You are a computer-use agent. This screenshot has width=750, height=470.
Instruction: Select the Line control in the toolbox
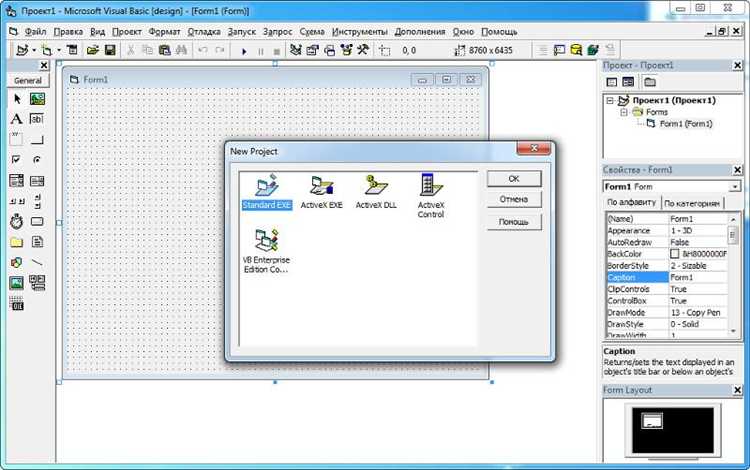[37, 262]
